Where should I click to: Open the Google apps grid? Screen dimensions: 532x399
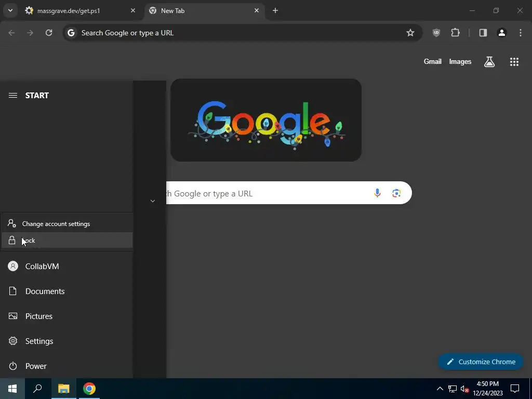(x=514, y=62)
